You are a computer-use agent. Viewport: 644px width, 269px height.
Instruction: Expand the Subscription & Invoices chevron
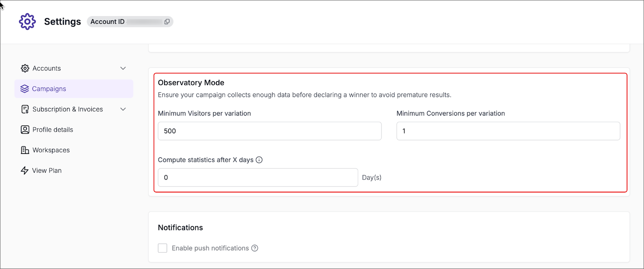(123, 109)
